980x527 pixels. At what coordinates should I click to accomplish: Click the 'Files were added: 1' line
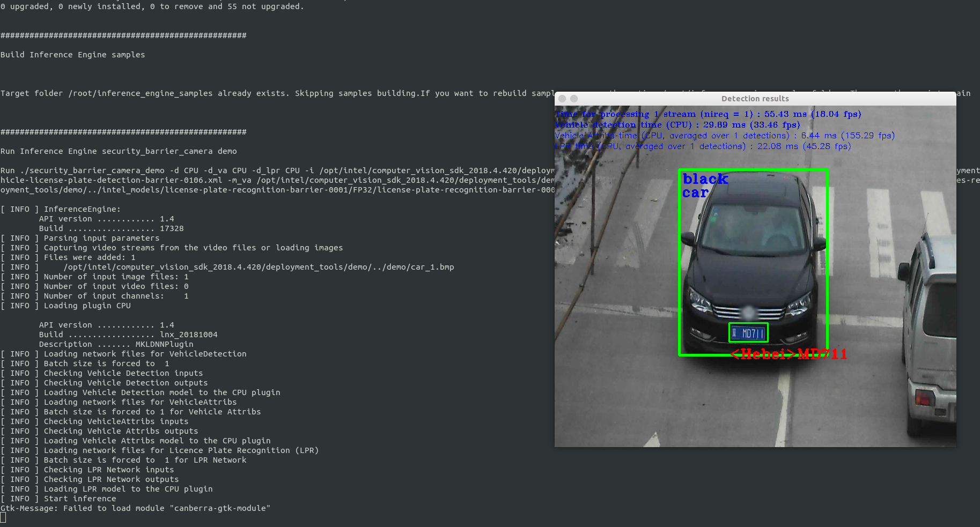[x=68, y=257]
